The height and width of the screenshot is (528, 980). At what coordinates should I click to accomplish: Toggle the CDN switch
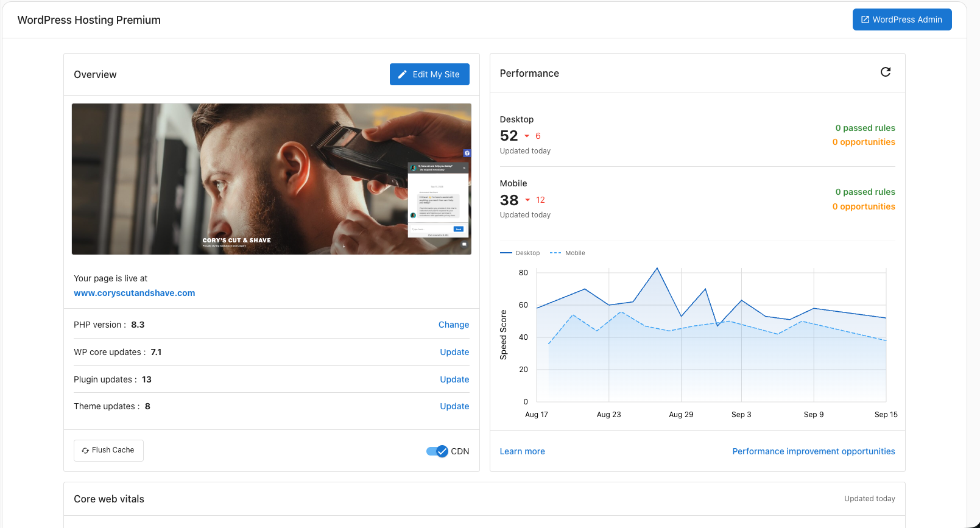(437, 451)
